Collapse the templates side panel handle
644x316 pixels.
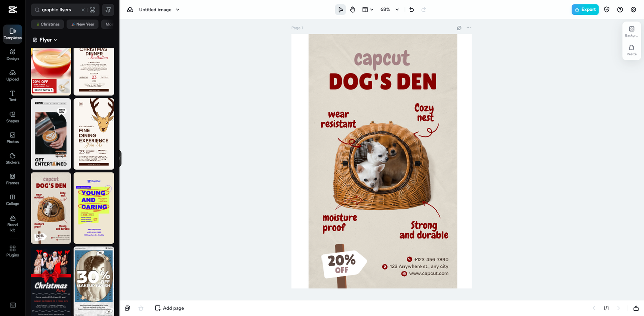[120, 158]
